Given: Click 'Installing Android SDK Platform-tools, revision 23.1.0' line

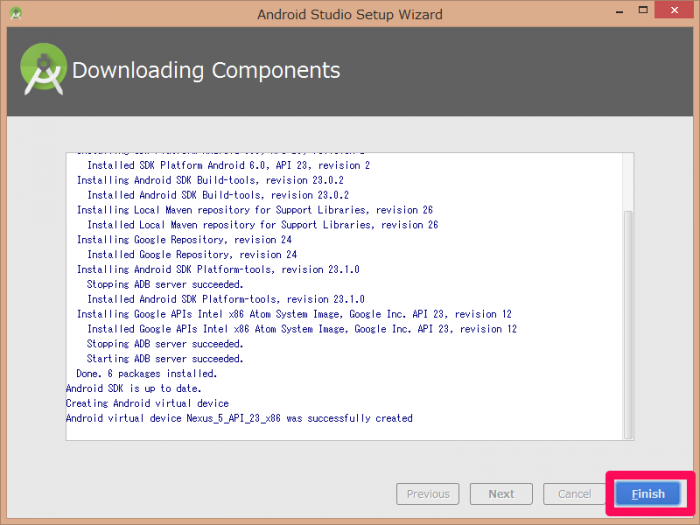Looking at the screenshot, I should click(218, 269).
